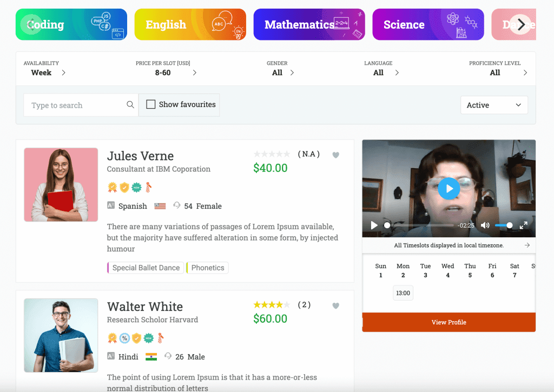The image size is (554, 392).
Task: Tick the Show favourites checkbox
Action: click(151, 104)
